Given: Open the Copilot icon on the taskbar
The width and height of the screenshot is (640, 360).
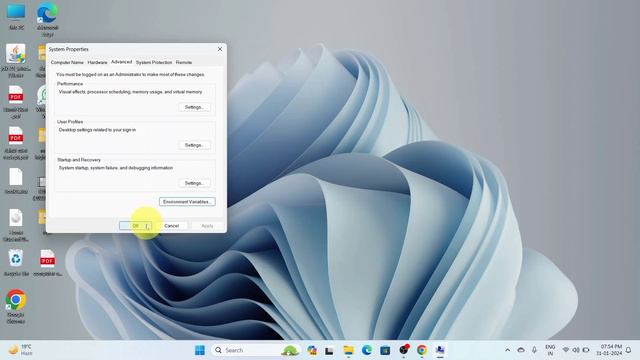Looking at the screenshot, I should pos(312,350).
